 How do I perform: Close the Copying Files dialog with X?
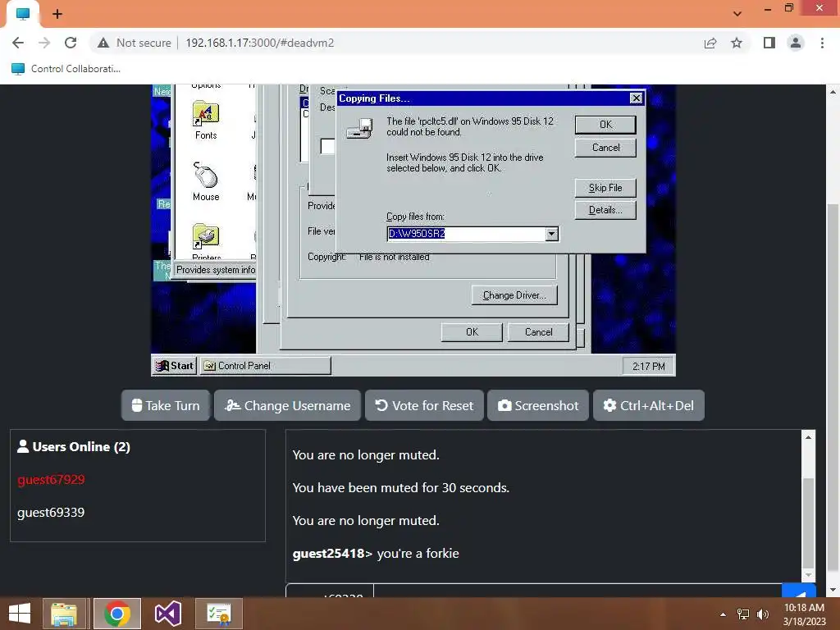(636, 98)
